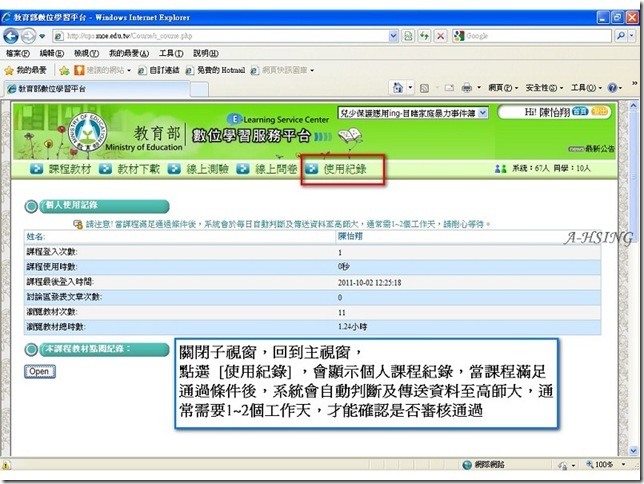Screen dimensions: 644x484
Task: Click the blue 首頁 home badge
Action: pyautogui.click(x=580, y=111)
